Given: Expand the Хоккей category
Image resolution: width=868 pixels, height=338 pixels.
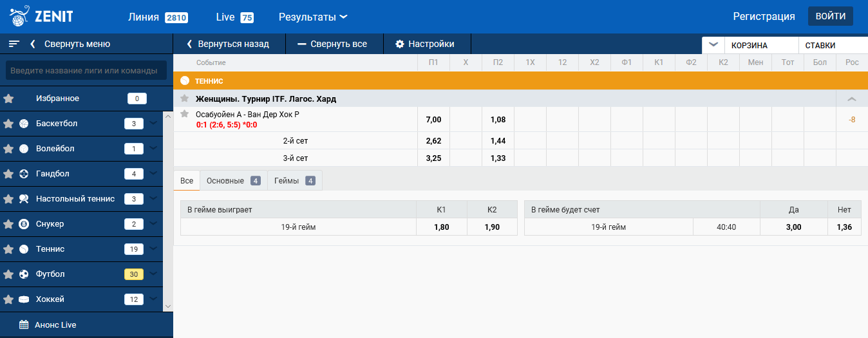Looking at the screenshot, I should [x=153, y=298].
